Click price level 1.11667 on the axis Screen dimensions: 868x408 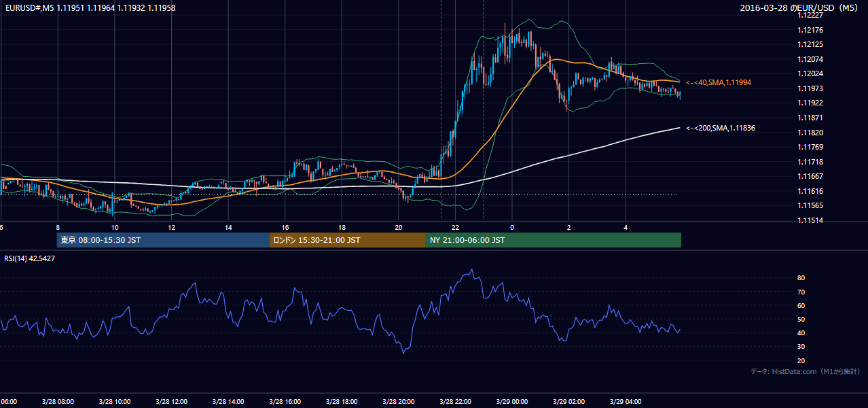(811, 176)
